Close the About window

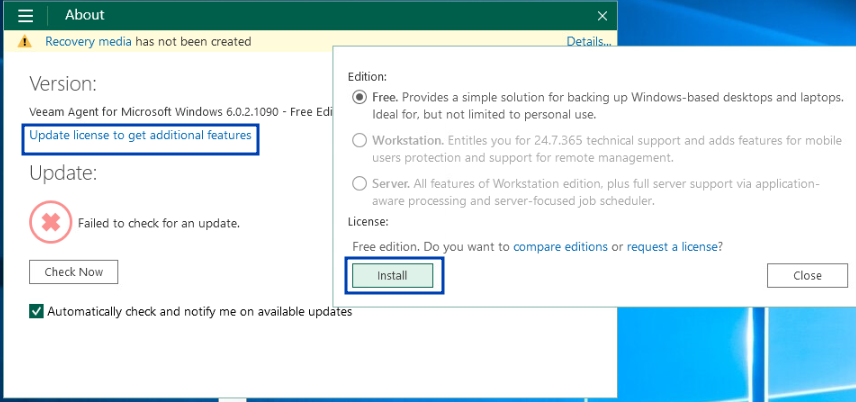pos(602,16)
